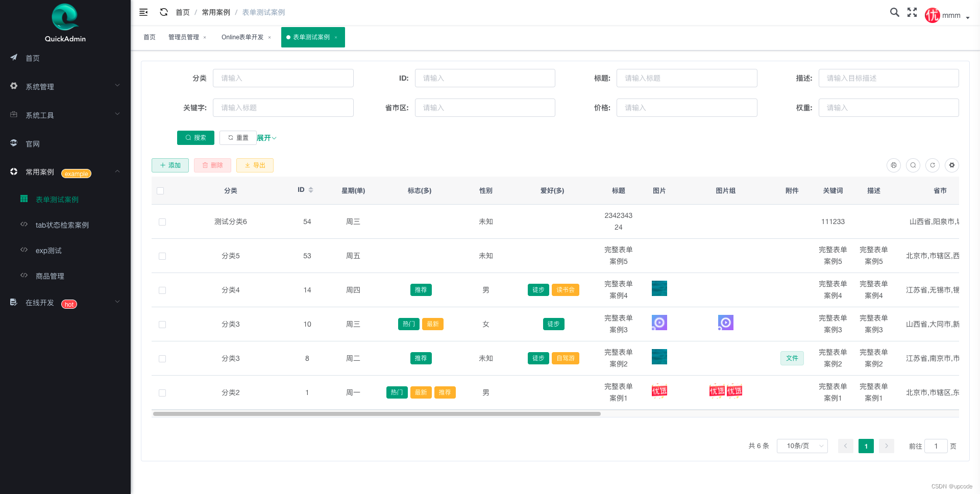
Task: Click the 文件 attachment tag in row ID 8
Action: pyautogui.click(x=792, y=358)
